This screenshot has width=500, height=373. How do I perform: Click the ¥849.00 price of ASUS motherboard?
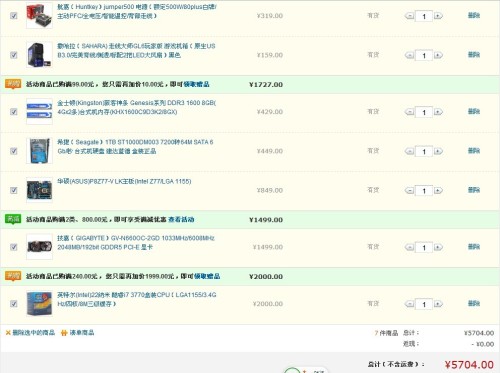270,190
